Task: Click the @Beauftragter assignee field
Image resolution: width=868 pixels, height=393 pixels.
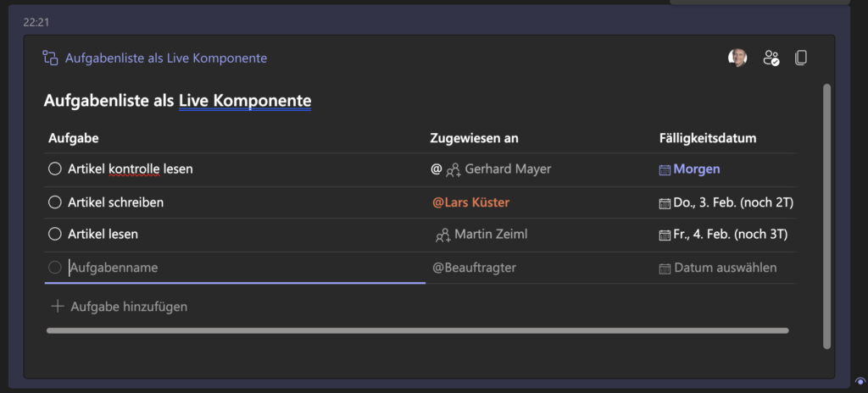Action: (475, 268)
